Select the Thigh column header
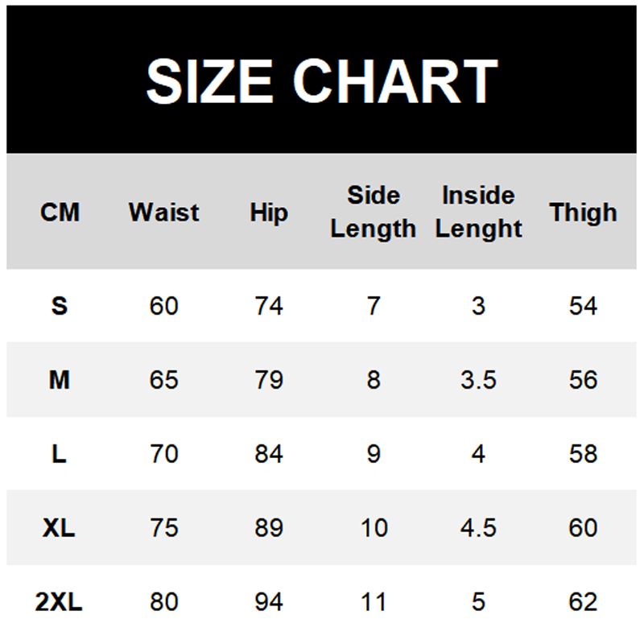The image size is (644, 644). [583, 213]
